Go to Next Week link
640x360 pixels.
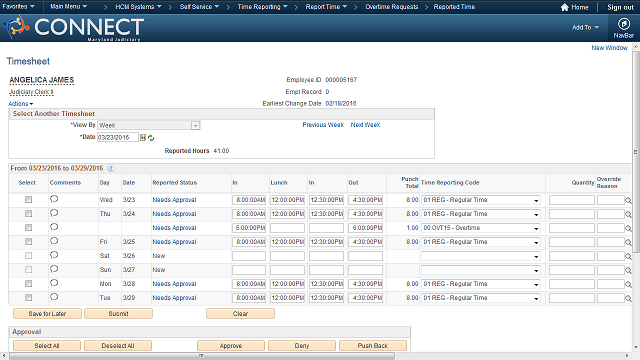(x=365, y=125)
